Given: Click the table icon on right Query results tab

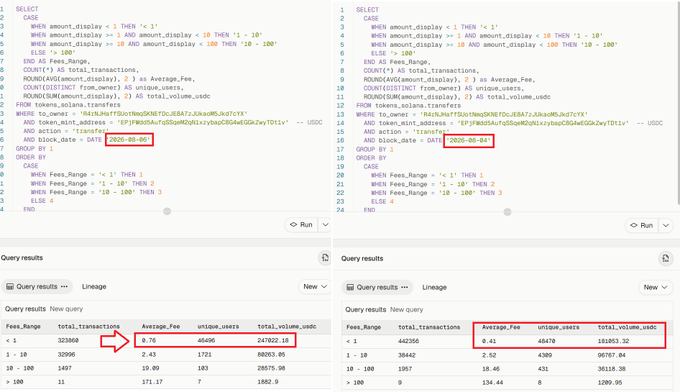Looking at the screenshot, I should tap(350, 287).
